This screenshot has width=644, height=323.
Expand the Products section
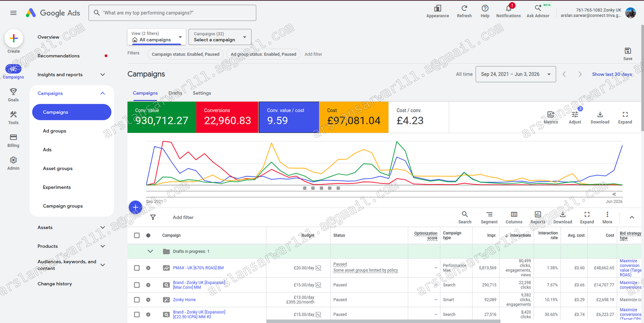(103, 246)
